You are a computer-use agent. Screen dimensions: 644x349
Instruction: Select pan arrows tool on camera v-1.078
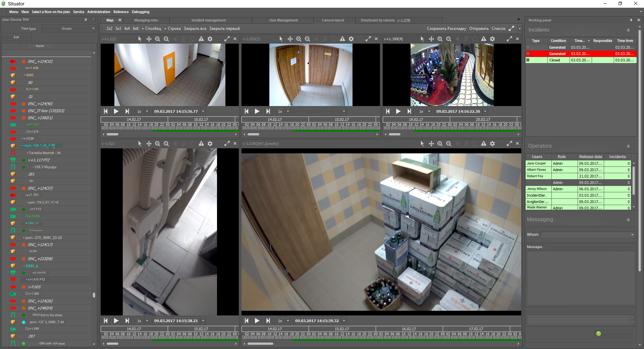[431, 144]
